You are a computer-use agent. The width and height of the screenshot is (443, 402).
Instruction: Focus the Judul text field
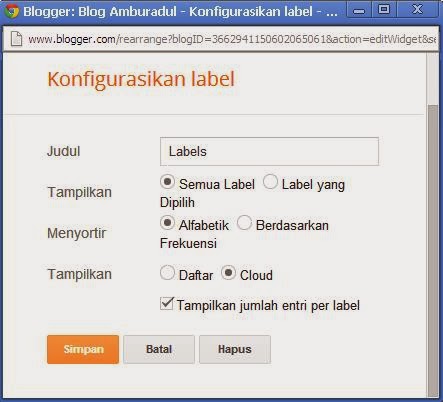(269, 151)
